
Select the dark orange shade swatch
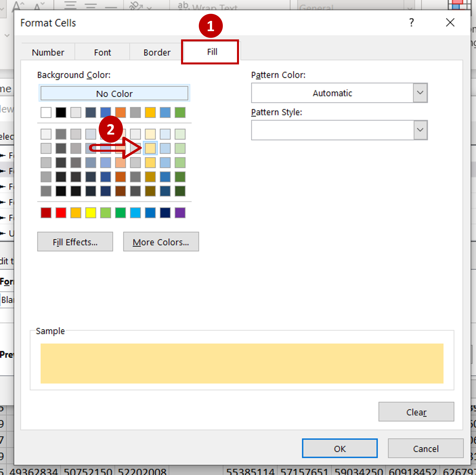tap(121, 177)
